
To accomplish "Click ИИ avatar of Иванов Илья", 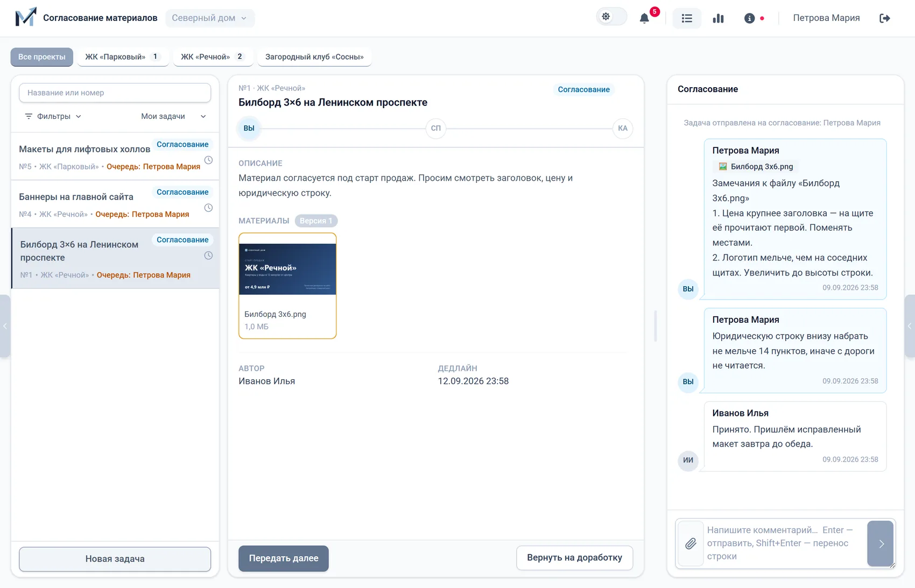I will point(688,461).
